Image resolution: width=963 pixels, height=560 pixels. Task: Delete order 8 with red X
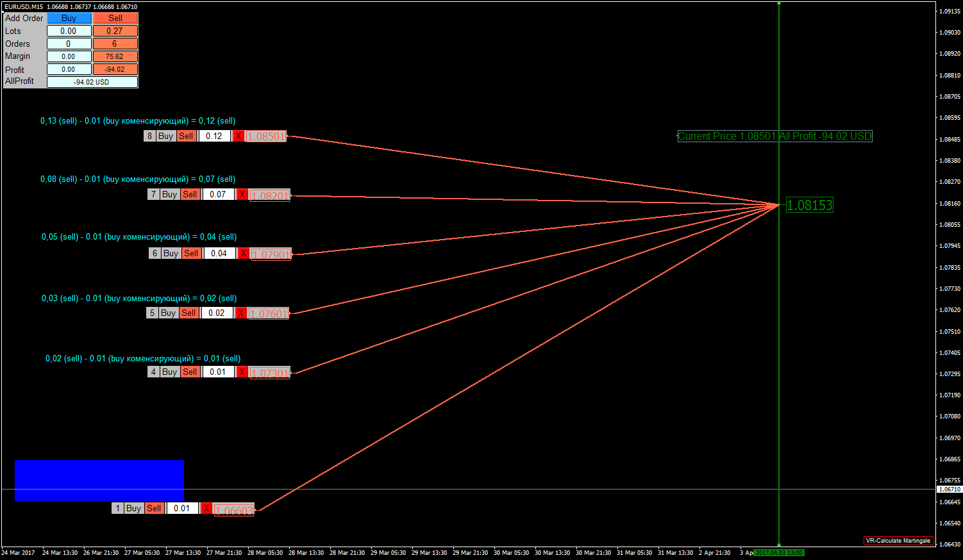point(239,136)
